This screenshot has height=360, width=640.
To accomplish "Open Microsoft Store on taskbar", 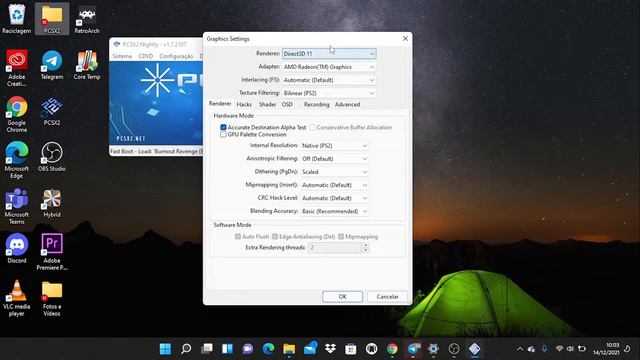I will click(x=351, y=349).
